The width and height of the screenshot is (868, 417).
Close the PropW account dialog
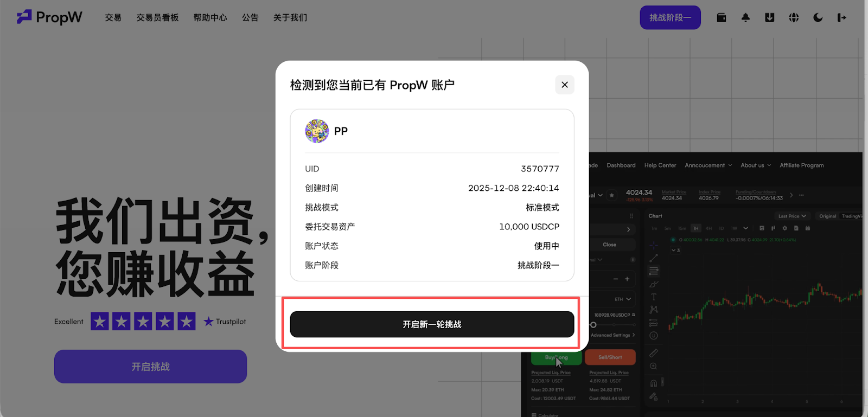(565, 85)
